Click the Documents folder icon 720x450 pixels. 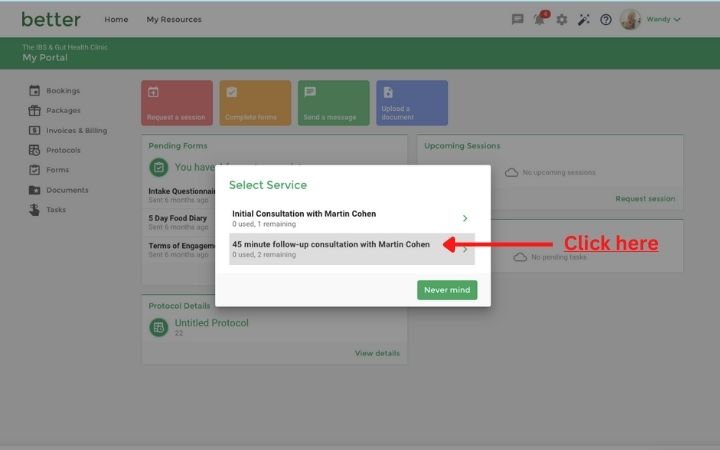pos(34,190)
